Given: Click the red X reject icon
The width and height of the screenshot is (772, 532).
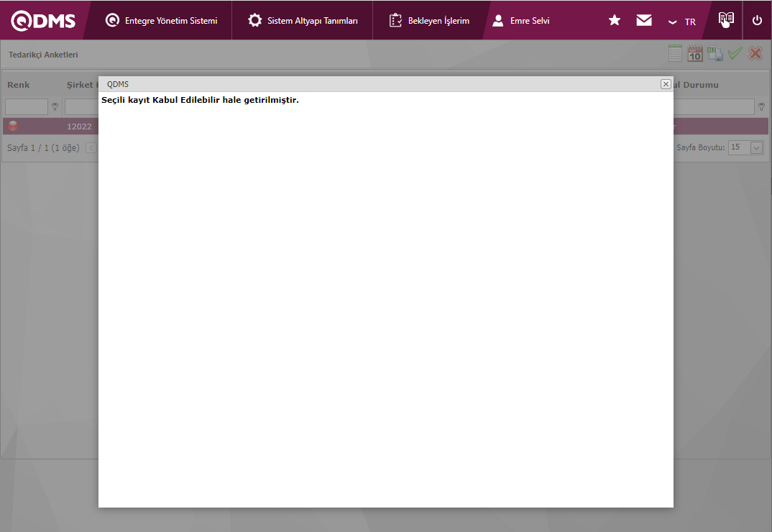Looking at the screenshot, I should [755, 53].
